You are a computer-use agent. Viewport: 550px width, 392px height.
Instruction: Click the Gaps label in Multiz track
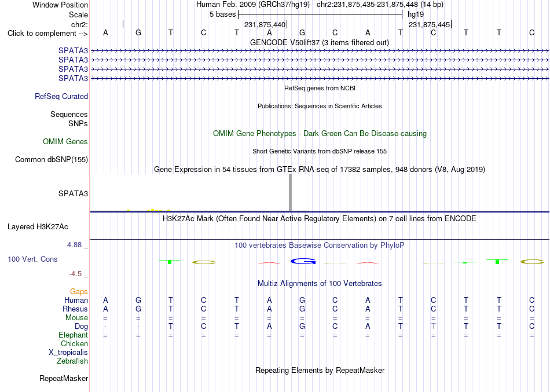click(x=79, y=292)
